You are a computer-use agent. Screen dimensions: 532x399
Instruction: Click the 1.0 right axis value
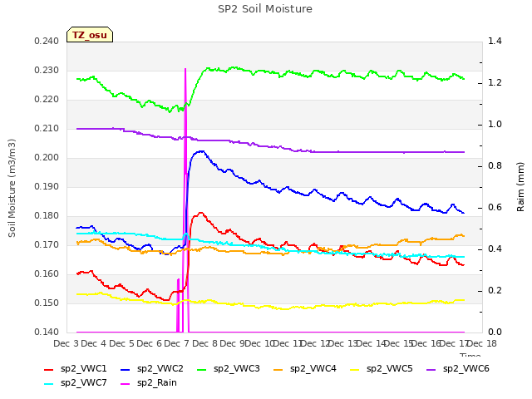pos(495,124)
